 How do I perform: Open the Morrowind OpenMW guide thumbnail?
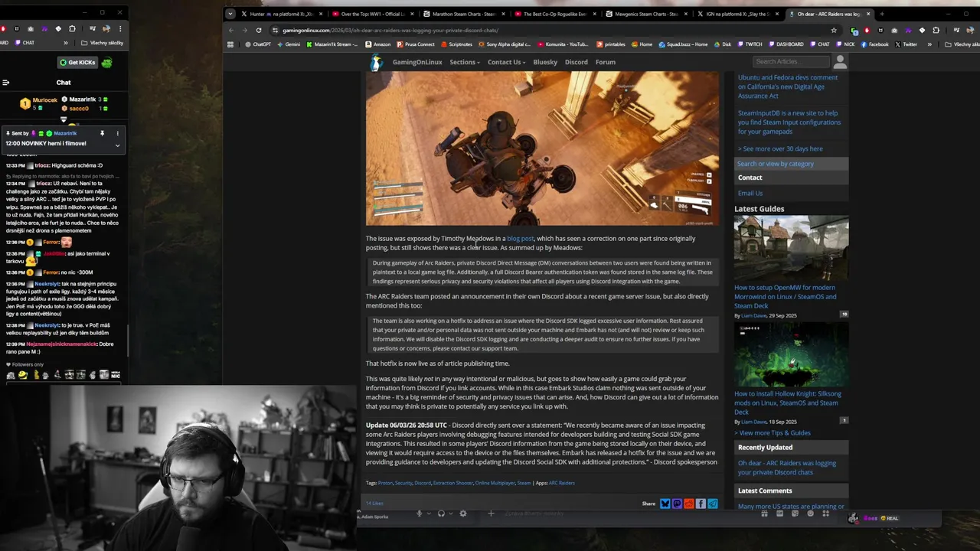pos(791,249)
